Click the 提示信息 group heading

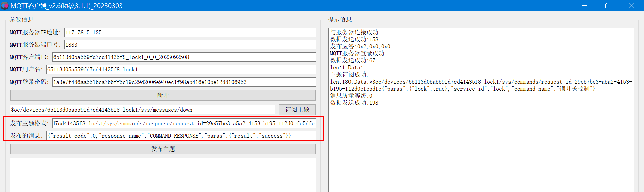click(x=340, y=20)
